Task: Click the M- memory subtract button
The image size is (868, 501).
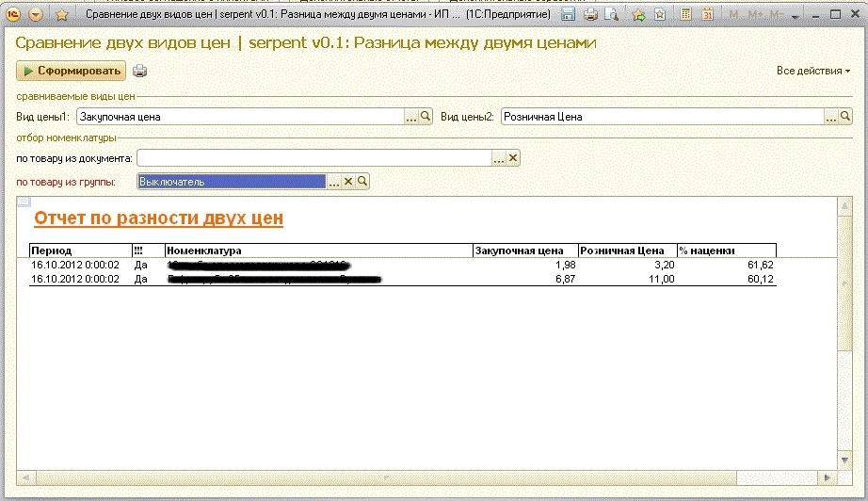Action: coord(776,15)
